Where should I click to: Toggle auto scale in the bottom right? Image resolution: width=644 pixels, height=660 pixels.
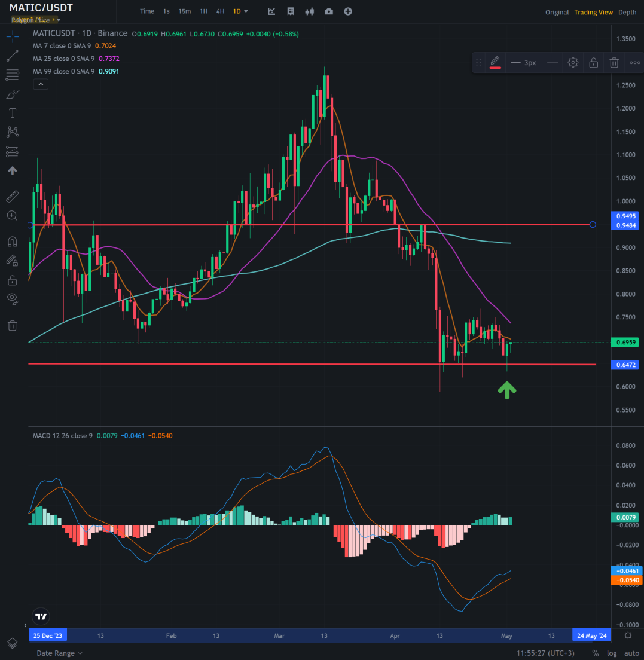[x=631, y=653]
